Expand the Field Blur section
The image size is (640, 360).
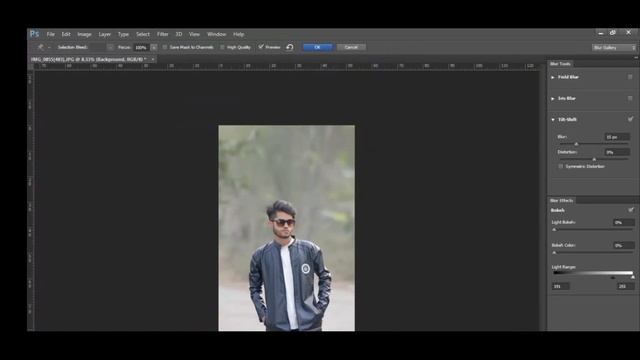click(553, 77)
